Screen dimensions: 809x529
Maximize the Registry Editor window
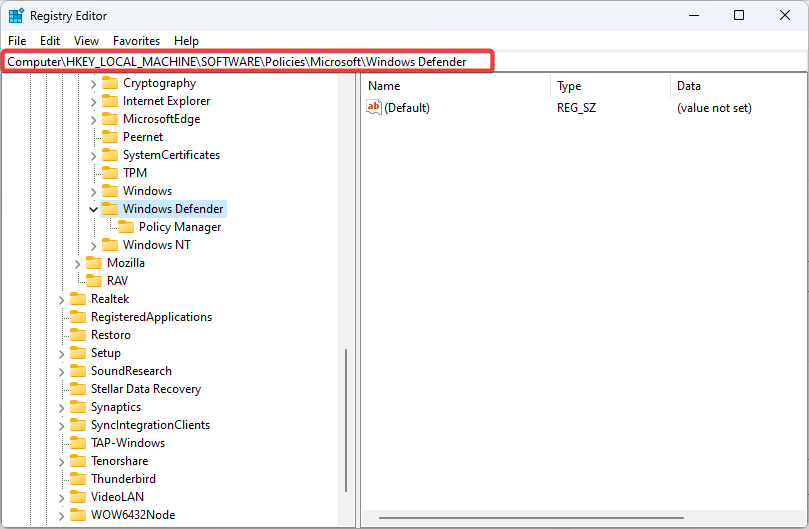[x=739, y=15]
